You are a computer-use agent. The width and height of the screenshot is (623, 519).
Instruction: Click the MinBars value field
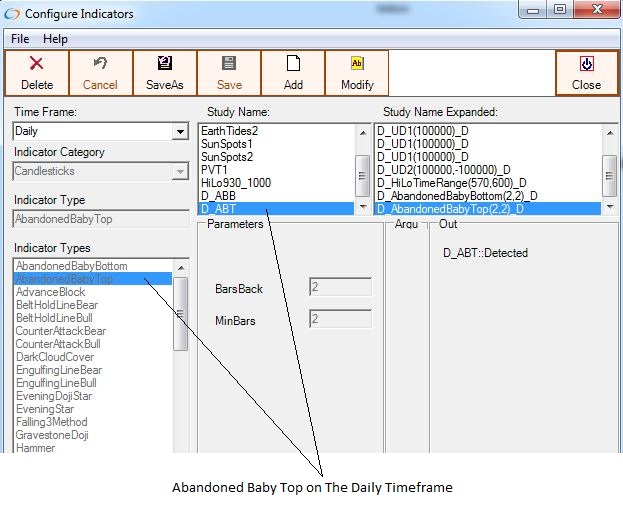pyautogui.click(x=340, y=320)
